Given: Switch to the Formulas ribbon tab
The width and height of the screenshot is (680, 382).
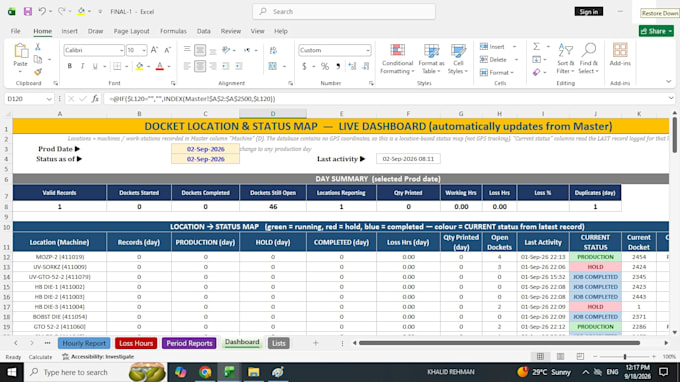Looking at the screenshot, I should 173,31.
